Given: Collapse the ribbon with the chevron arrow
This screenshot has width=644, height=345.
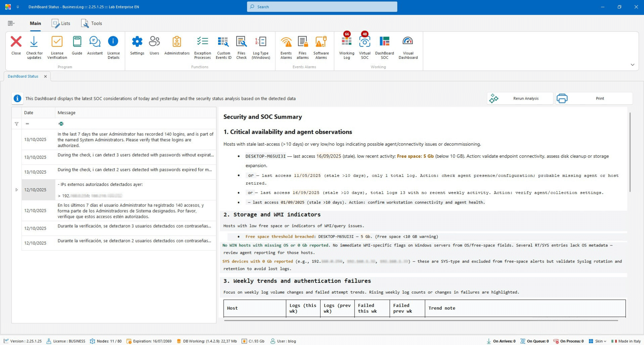Looking at the screenshot, I should [632, 65].
